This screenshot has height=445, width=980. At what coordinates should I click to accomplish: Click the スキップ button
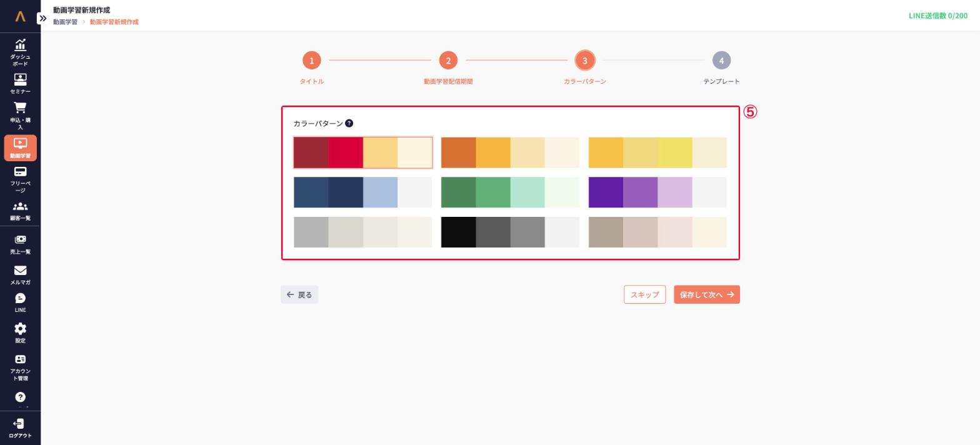coord(644,294)
